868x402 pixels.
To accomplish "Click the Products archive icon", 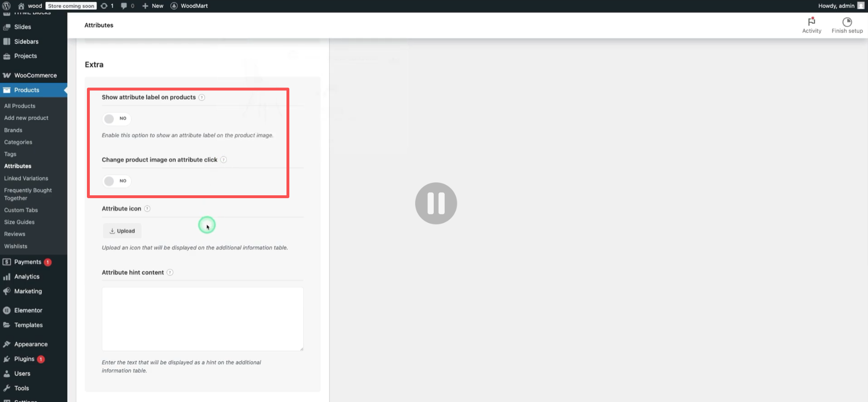I will [x=7, y=90].
